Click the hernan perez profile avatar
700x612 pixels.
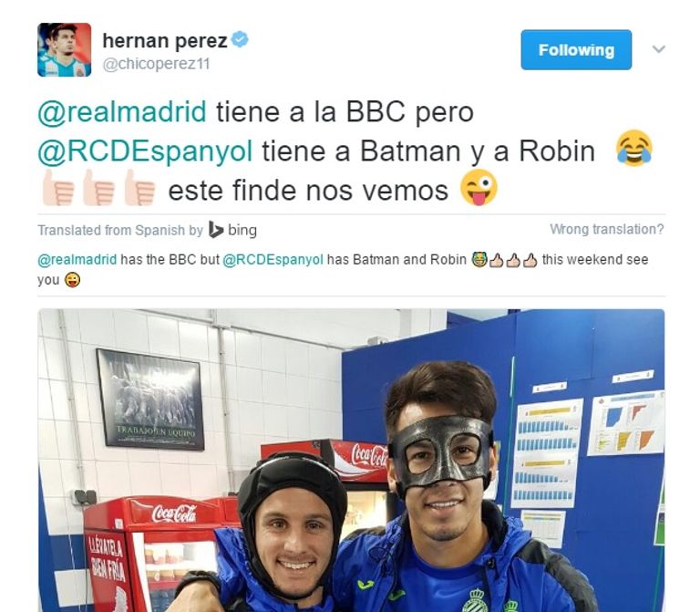(x=65, y=49)
